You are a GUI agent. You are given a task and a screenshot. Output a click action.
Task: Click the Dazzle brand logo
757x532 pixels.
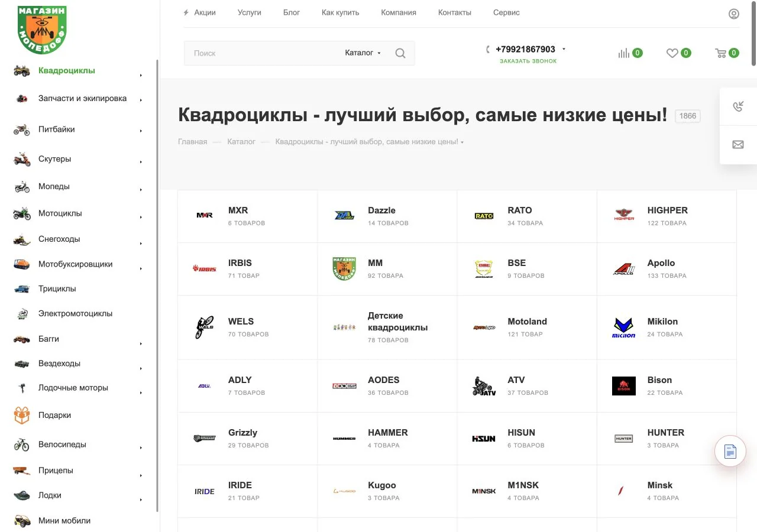pyautogui.click(x=344, y=216)
